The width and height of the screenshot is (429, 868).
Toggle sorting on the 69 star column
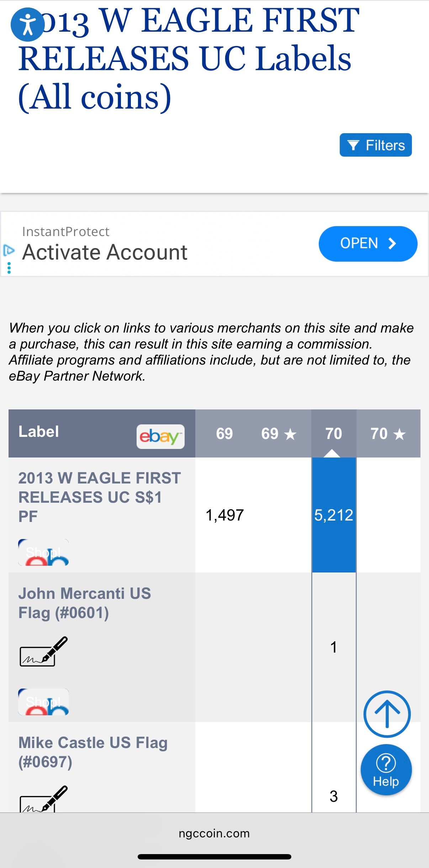coord(278,433)
